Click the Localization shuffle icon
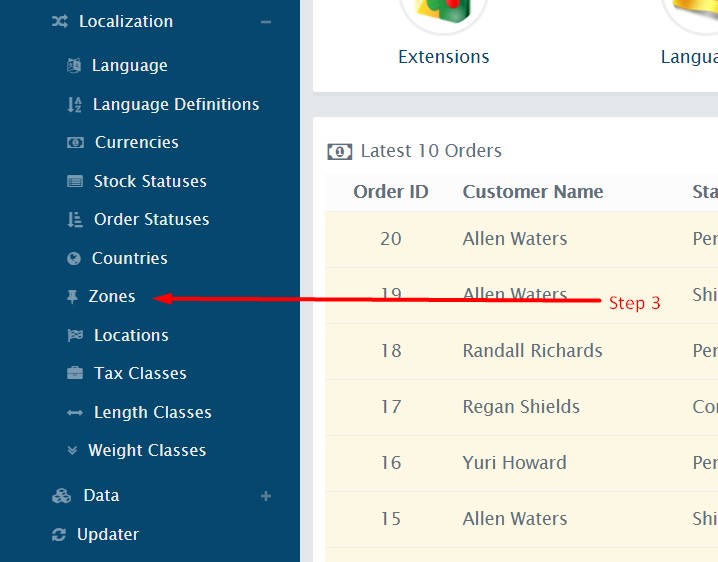The width and height of the screenshot is (718, 562). tap(60, 21)
